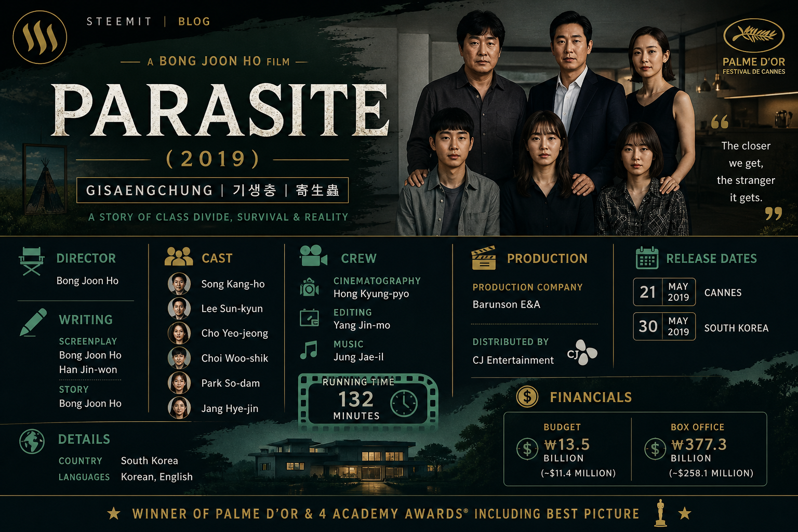Click the name 'Cho Yeo-jeong'
798x532 pixels.
point(235,334)
